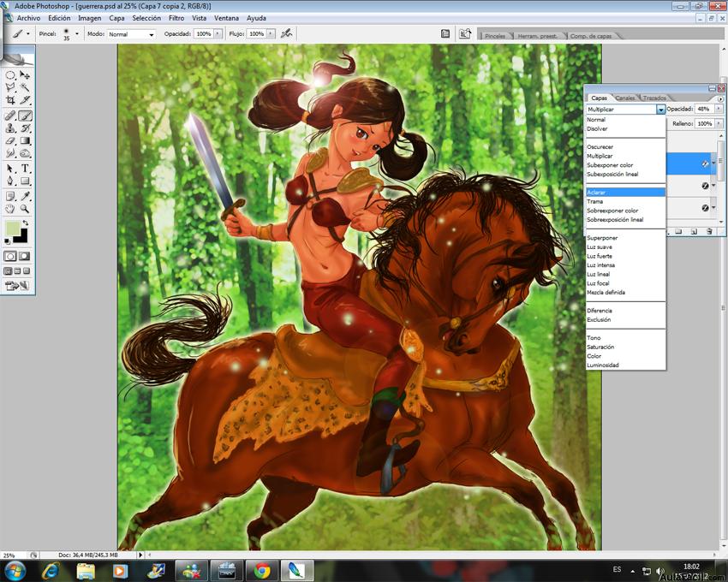Image resolution: width=728 pixels, height=582 pixels.
Task: Select the Gradient tool
Action: 25,140
